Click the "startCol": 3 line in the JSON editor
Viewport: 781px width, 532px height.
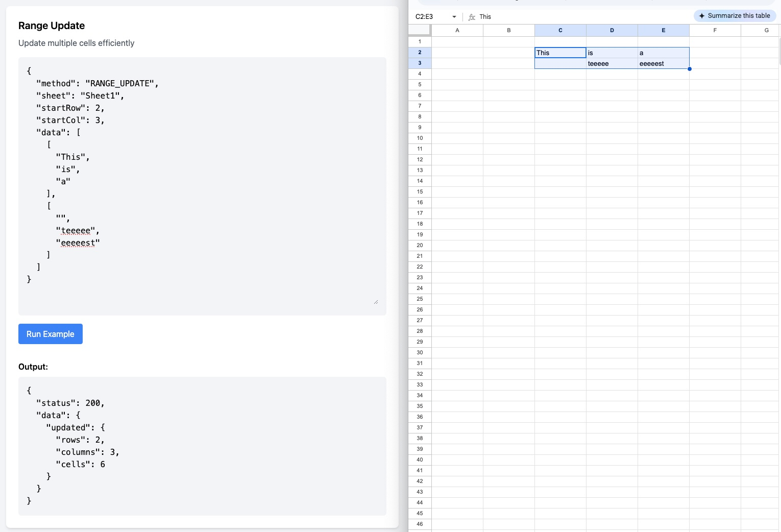[70, 120]
